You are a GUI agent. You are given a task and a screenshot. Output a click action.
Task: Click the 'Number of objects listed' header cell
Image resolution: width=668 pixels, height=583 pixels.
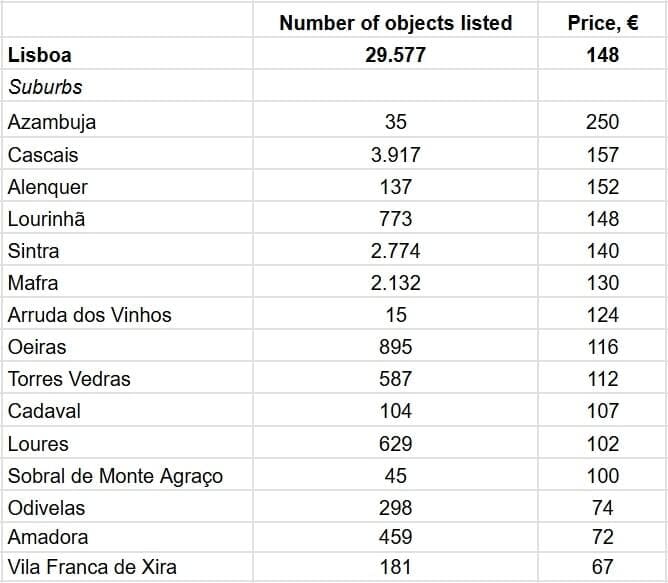tap(395, 23)
